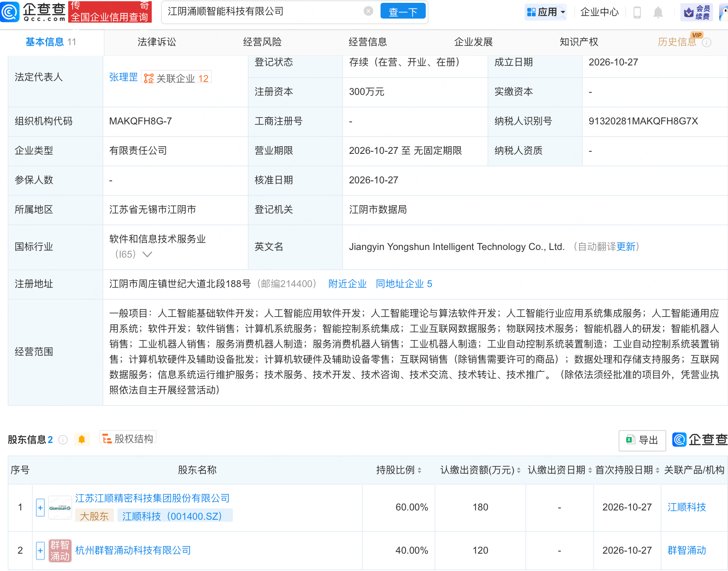Expand shareholder row 1 with plus button
This screenshot has width=728, height=571.
tap(40, 508)
